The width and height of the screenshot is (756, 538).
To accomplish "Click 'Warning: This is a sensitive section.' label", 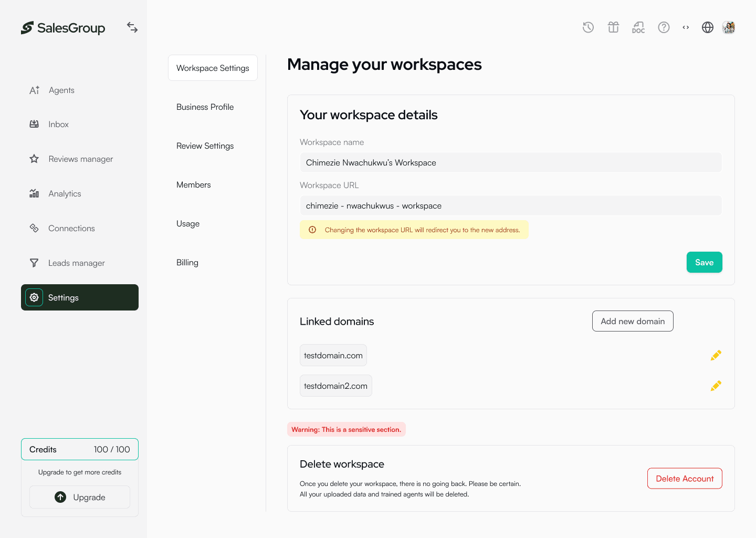I will [346, 429].
